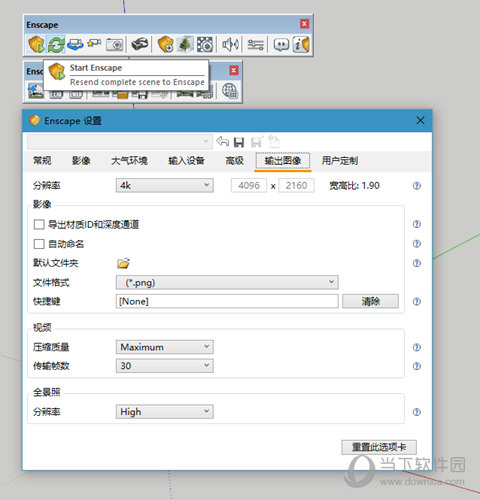Click the Enscape objects shield-plus icon

tap(165, 44)
